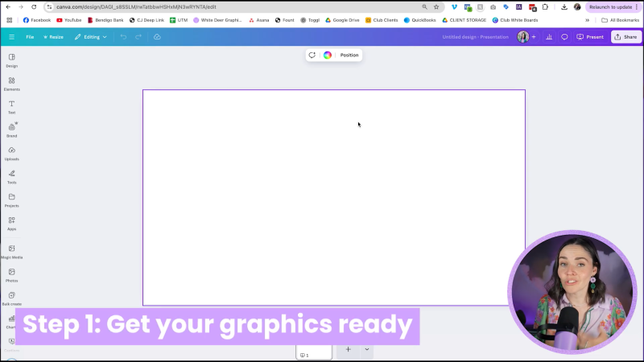Open browser downloads icon

tap(564, 7)
